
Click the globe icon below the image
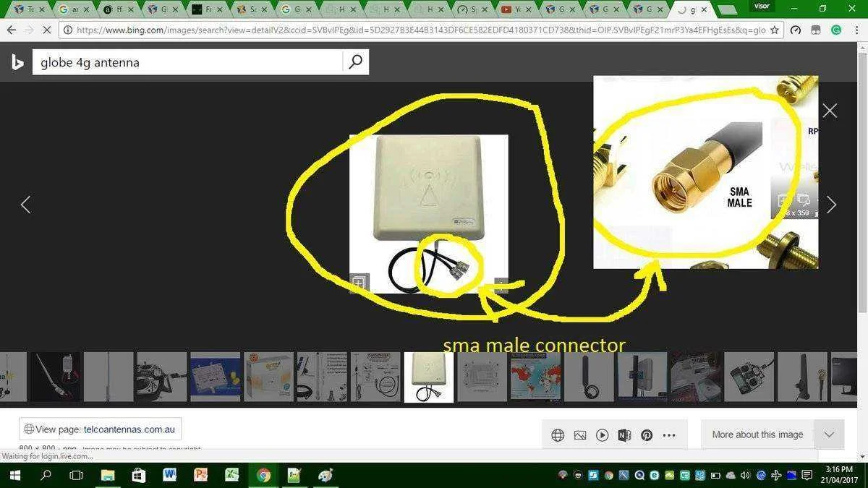point(558,435)
